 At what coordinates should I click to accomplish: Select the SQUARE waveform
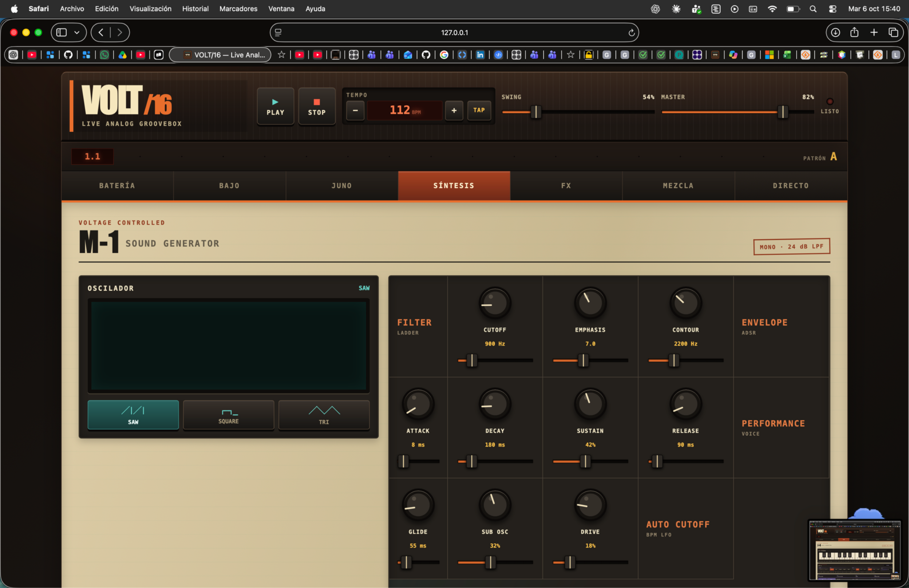coord(229,415)
